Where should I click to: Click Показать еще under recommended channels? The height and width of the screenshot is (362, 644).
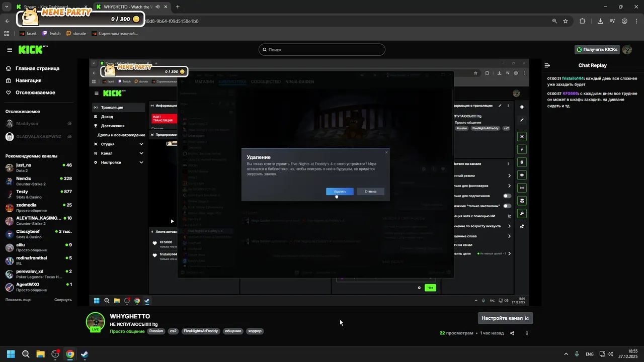coord(18,300)
